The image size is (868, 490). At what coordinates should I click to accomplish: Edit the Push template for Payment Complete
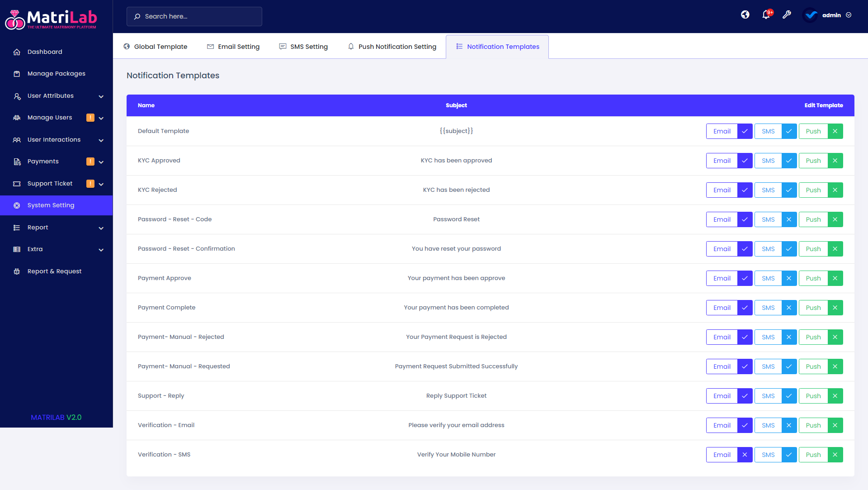tap(813, 308)
